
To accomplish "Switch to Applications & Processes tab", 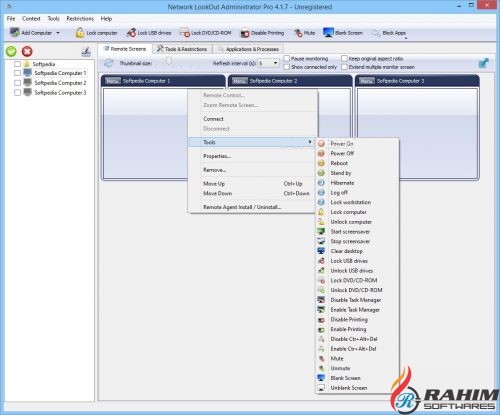I will [248, 49].
